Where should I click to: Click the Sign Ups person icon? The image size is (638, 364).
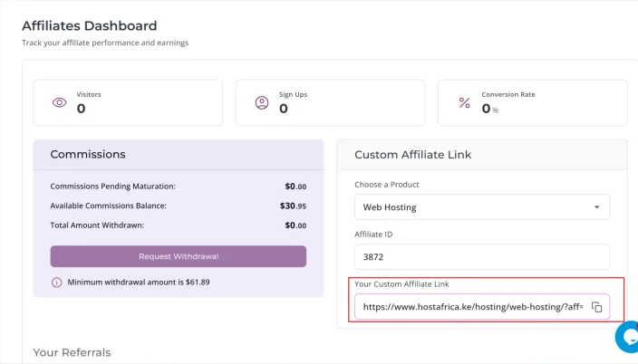click(x=262, y=102)
